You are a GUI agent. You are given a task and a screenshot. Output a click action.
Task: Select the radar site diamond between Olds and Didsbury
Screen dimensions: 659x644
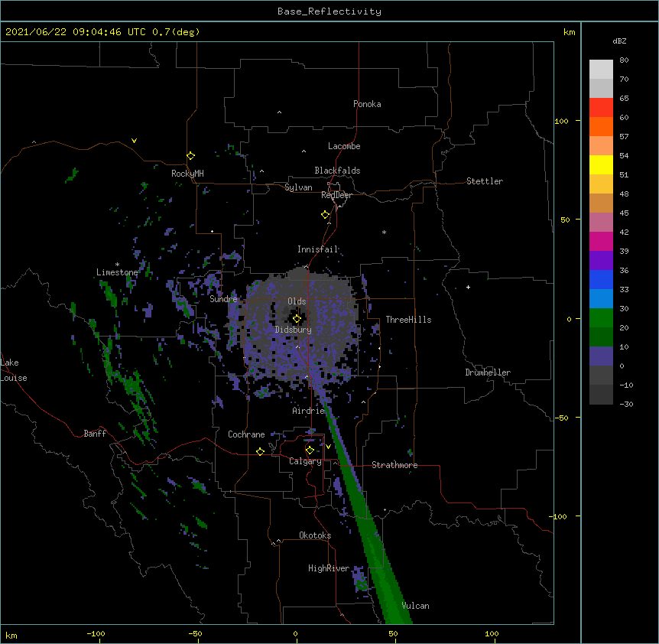tap(297, 319)
